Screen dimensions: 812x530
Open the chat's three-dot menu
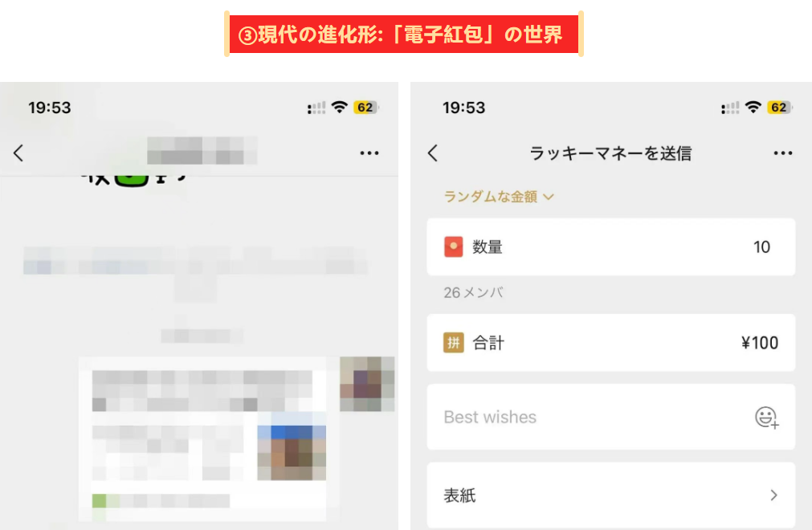[x=369, y=153]
